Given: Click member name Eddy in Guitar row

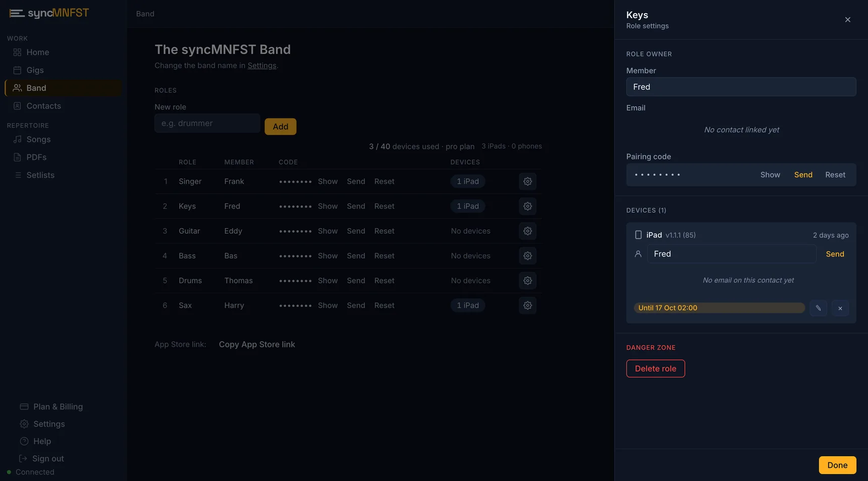Looking at the screenshot, I should 233,231.
